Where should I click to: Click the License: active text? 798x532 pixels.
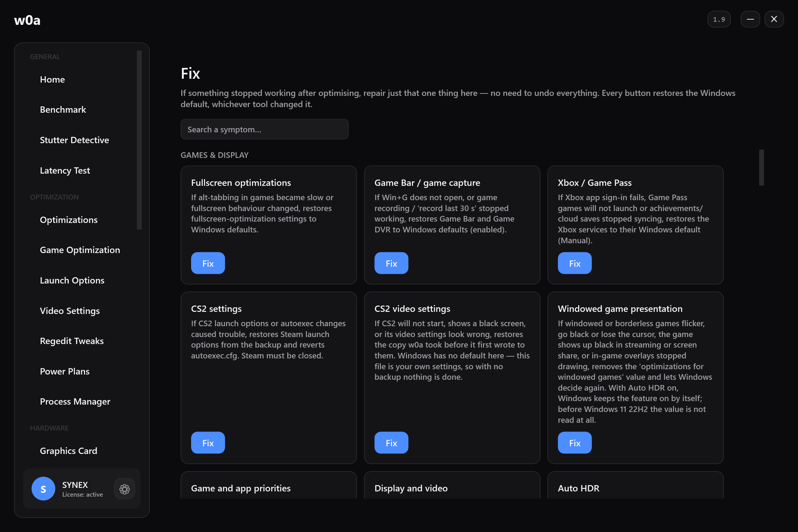click(83, 495)
